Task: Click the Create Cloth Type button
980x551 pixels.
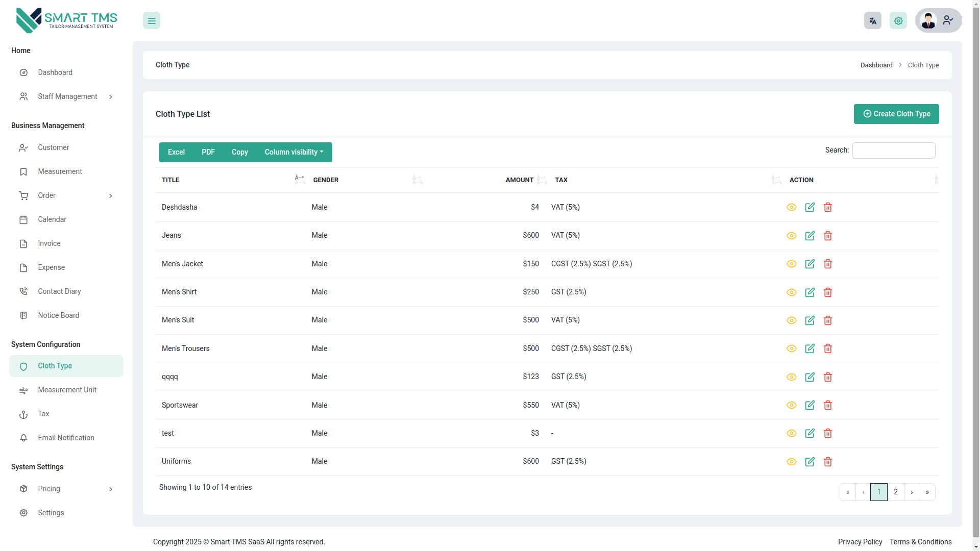Action: (x=896, y=114)
